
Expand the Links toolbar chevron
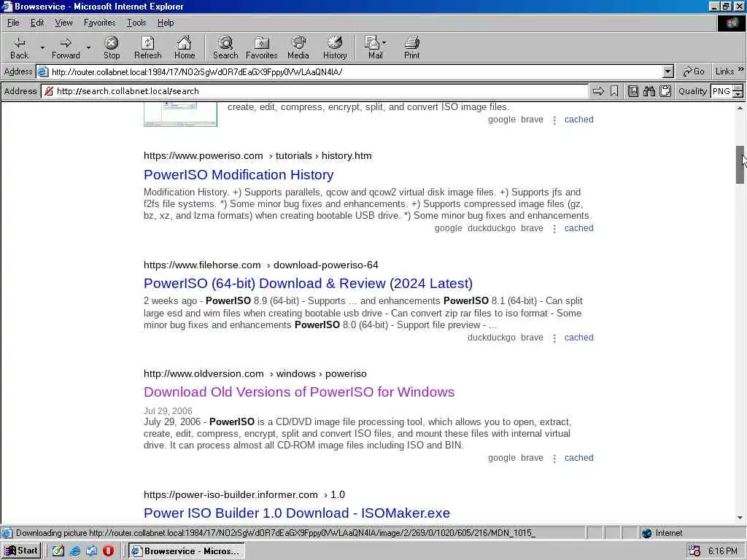[x=741, y=69]
